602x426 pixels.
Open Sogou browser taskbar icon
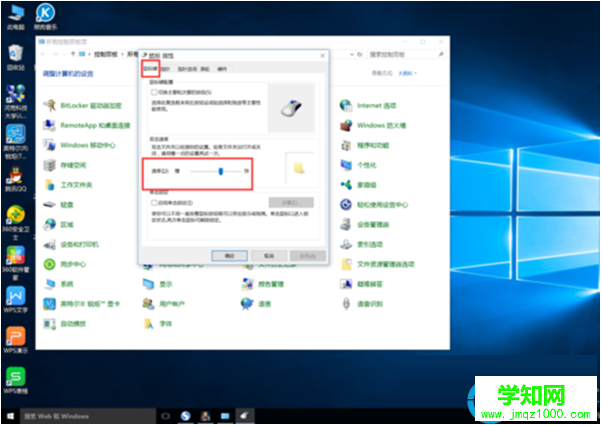[x=186, y=416]
